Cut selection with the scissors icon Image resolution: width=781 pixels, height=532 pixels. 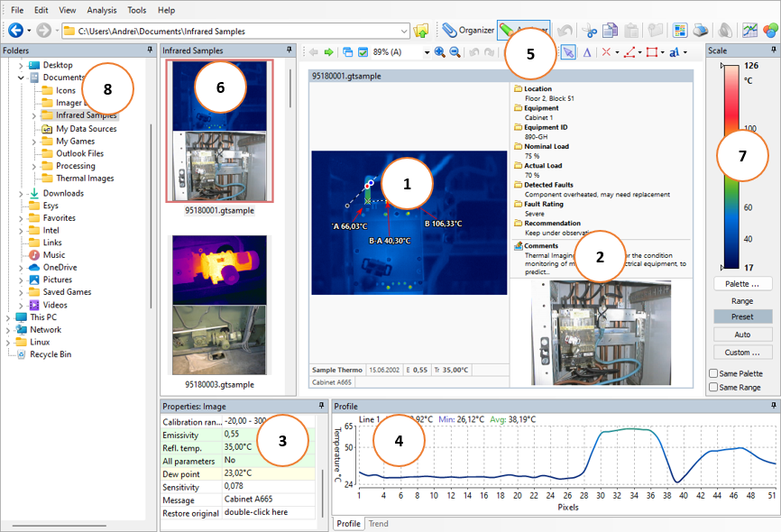pos(590,31)
